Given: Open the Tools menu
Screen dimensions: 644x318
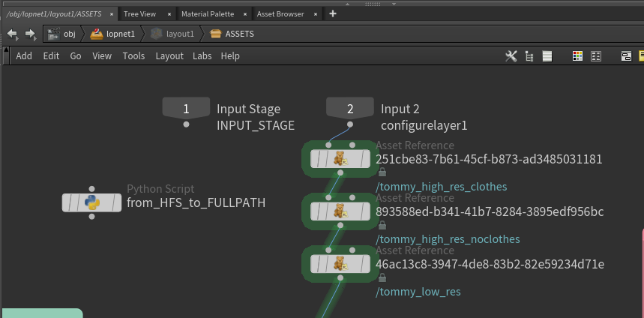Looking at the screenshot, I should point(133,56).
